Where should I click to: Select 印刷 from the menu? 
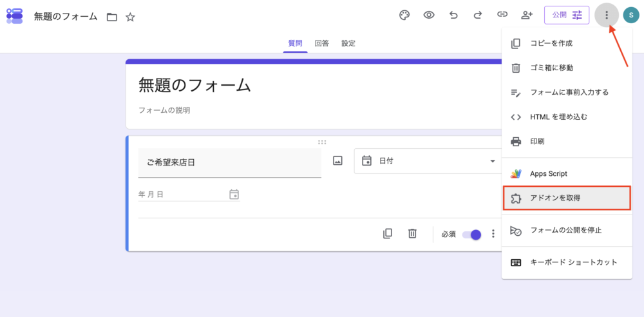click(x=567, y=142)
